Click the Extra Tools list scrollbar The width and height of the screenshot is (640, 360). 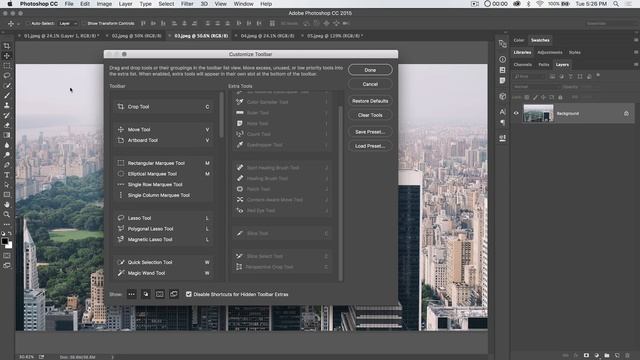coord(340,193)
